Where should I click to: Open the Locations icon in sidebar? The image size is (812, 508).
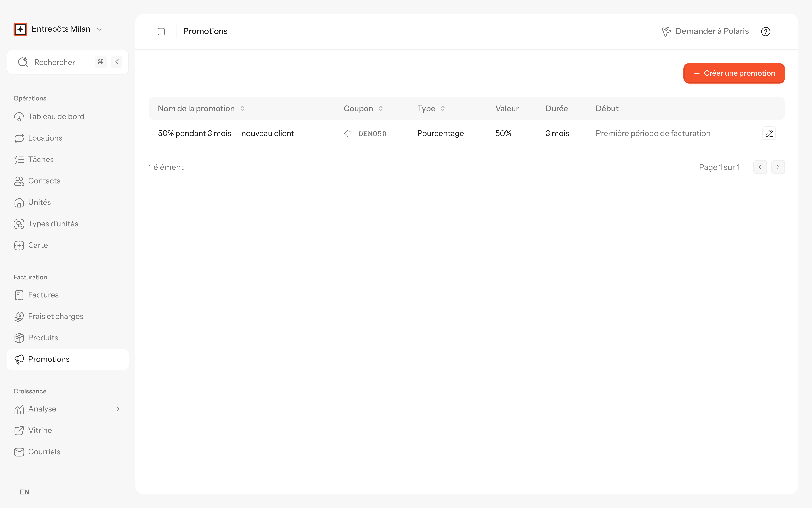coord(19,138)
